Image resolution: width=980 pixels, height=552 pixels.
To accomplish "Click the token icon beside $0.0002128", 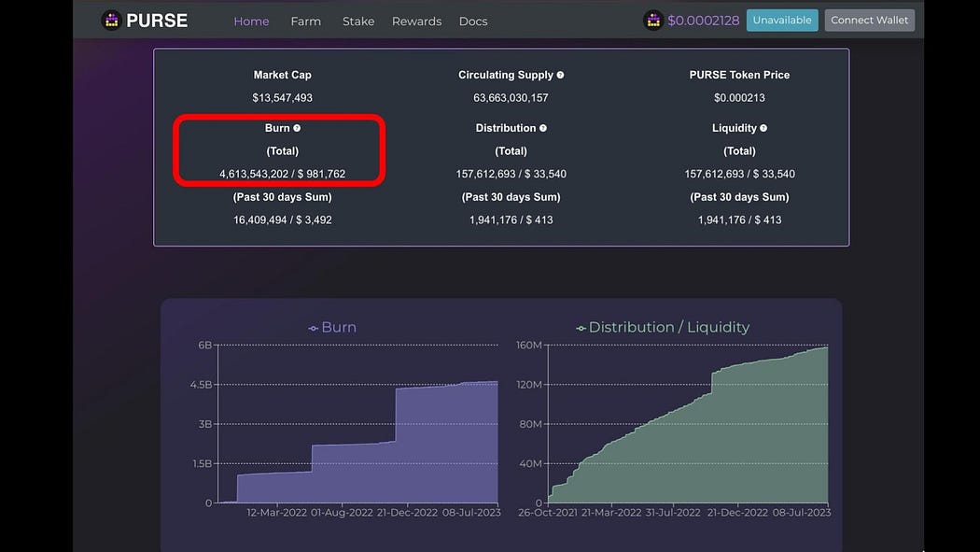I will [653, 21].
